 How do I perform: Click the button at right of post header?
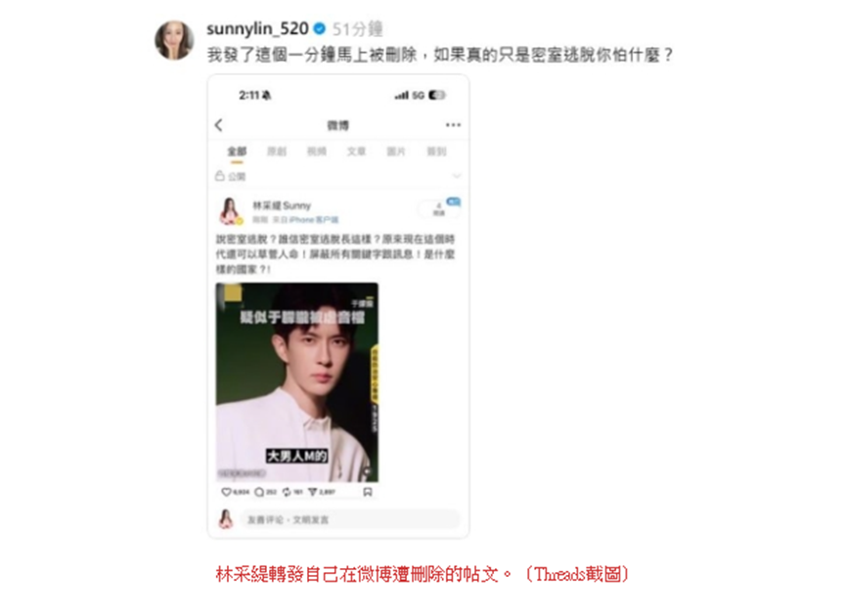439,208
